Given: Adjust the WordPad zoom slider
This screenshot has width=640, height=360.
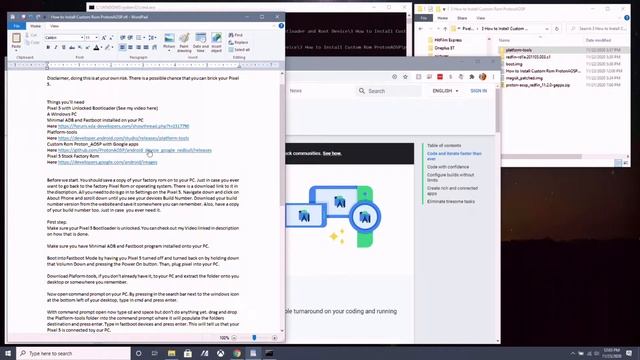Looking at the screenshot, I should [254, 338].
